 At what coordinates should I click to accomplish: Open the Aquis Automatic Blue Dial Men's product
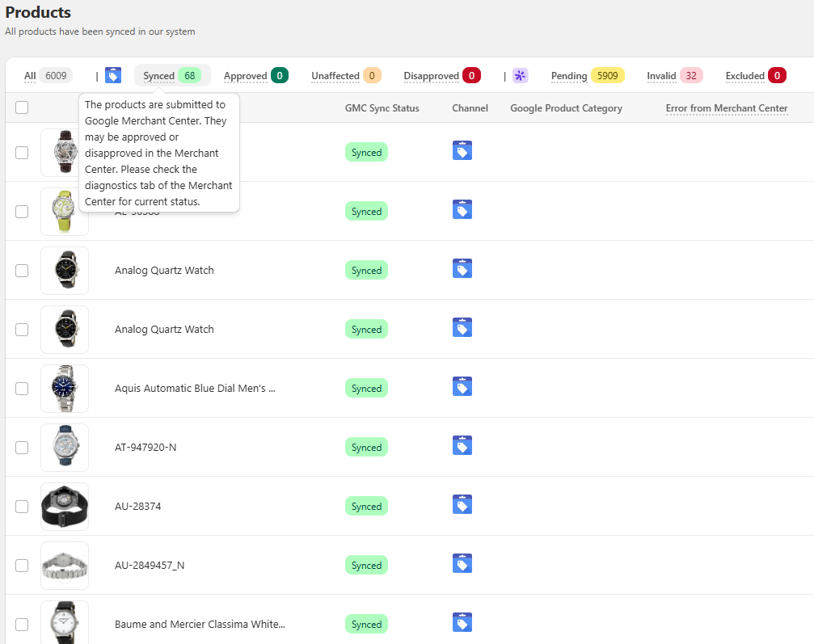point(195,388)
